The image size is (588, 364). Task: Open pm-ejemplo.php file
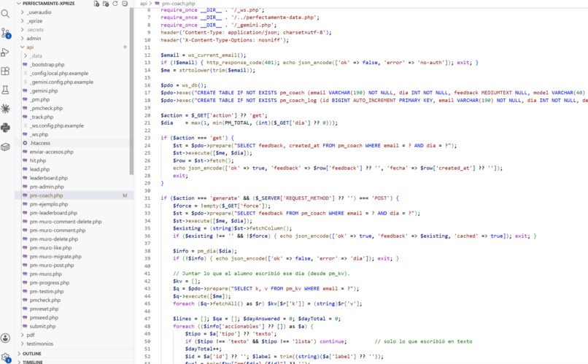(49, 204)
